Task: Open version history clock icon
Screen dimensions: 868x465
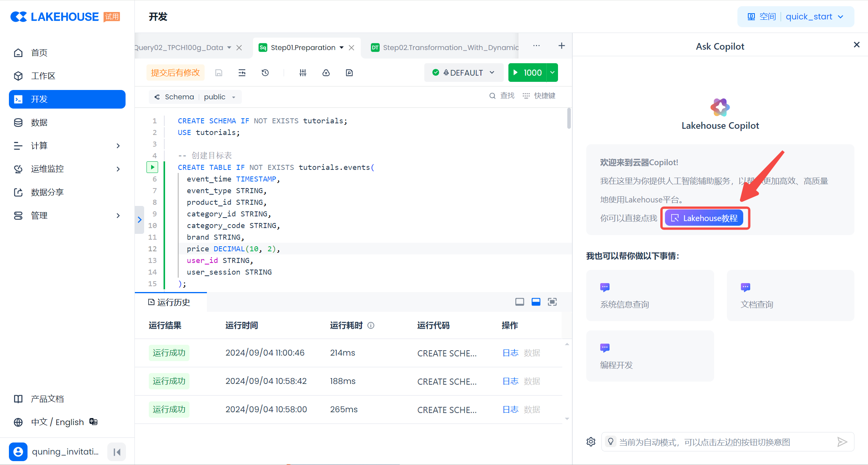Action: click(265, 73)
